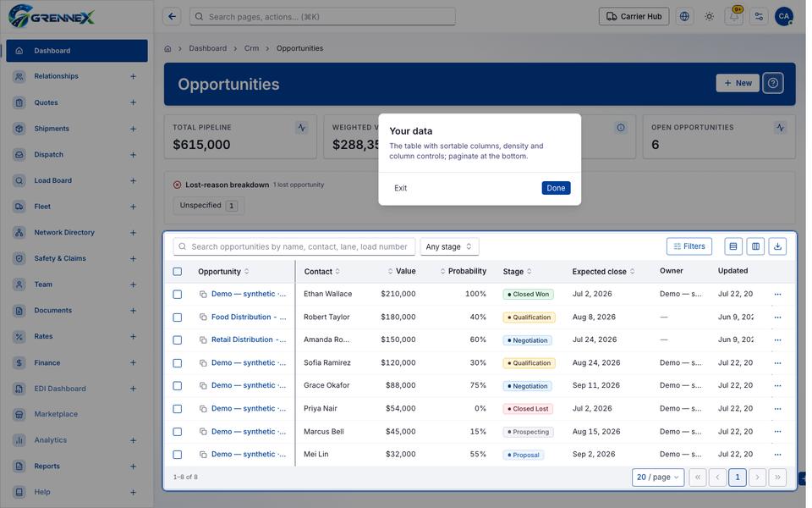Change table density with the rows icon
Image resolution: width=812 pixels, height=508 pixels.
[x=732, y=246]
